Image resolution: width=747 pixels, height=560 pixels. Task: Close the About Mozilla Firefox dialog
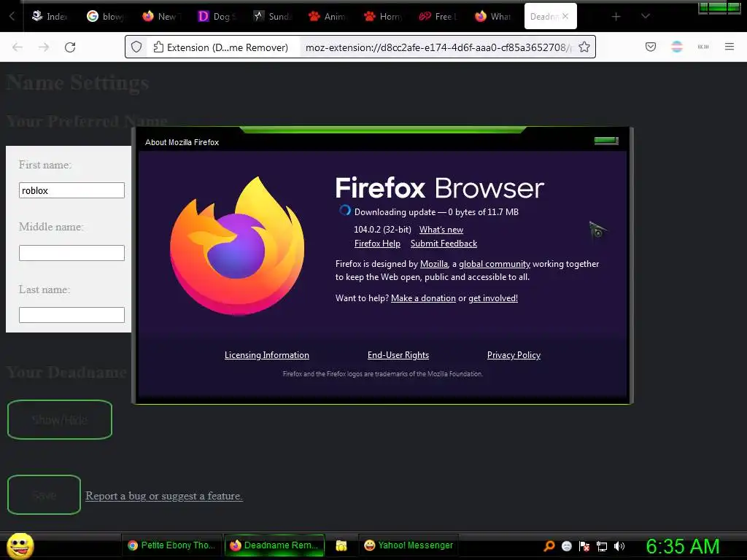pyautogui.click(x=606, y=141)
